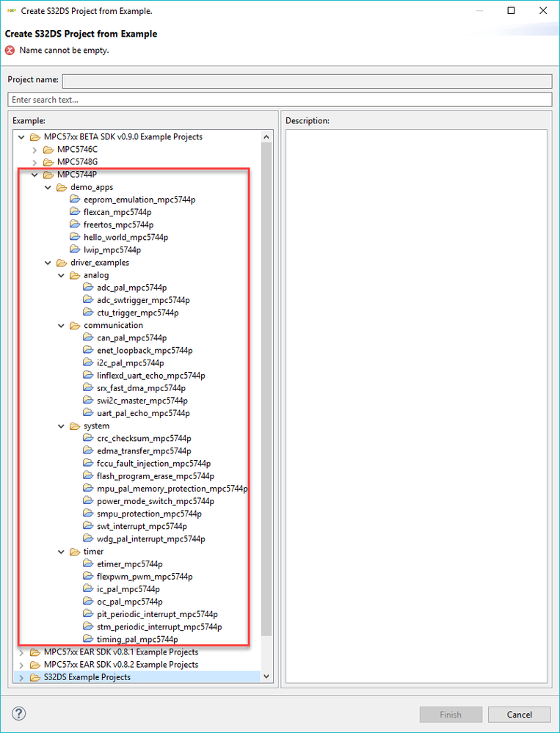This screenshot has width=560, height=733.
Task: Collapse the system folder arrow
Action: point(61,426)
